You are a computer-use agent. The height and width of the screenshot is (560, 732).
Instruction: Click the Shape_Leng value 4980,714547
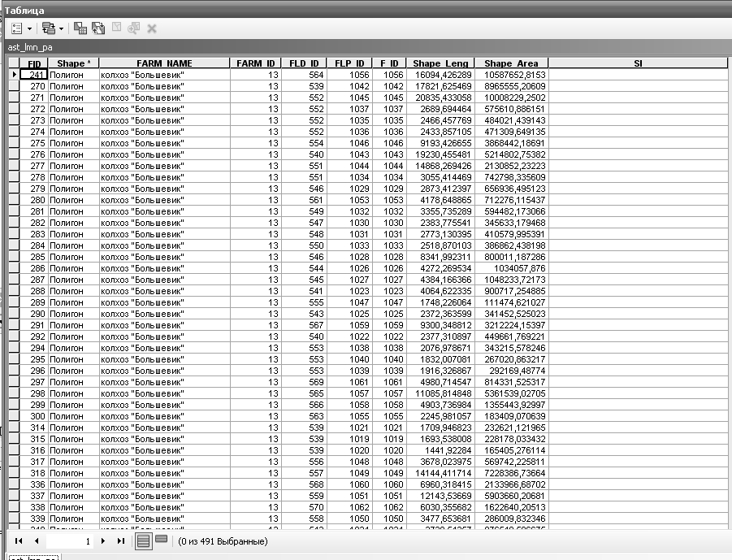click(x=446, y=382)
